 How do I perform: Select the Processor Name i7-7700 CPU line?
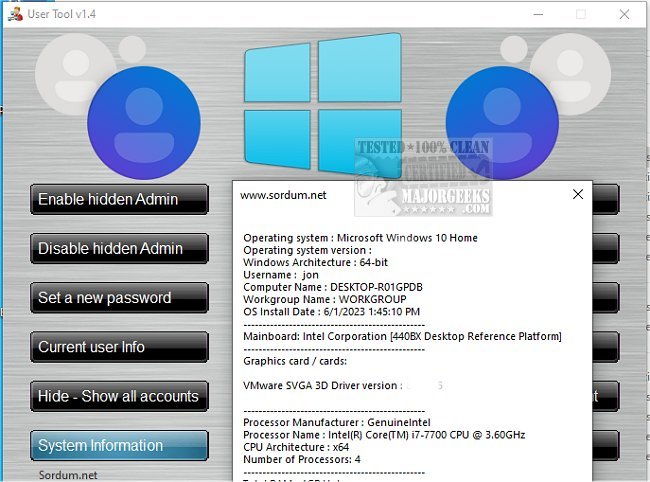[x=384, y=435]
